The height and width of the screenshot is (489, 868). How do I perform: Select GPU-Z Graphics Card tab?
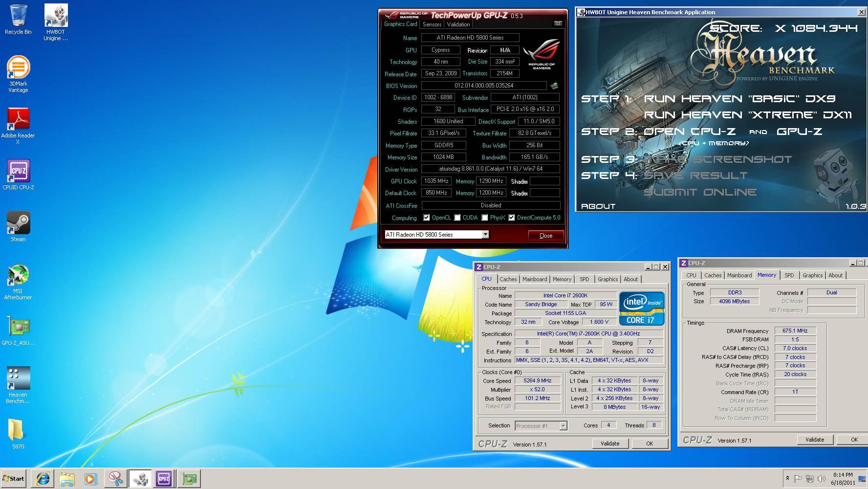coord(400,23)
